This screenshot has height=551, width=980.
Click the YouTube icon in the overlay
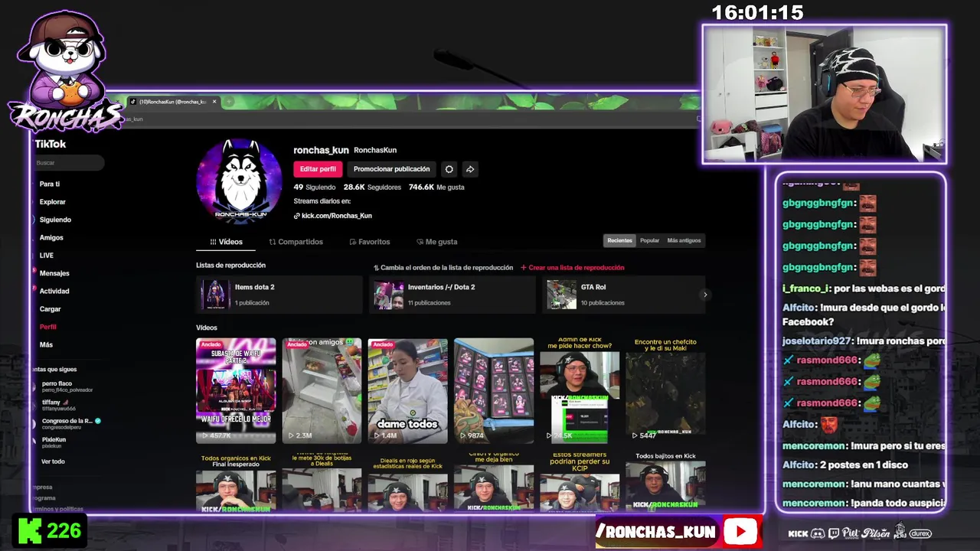point(740,532)
